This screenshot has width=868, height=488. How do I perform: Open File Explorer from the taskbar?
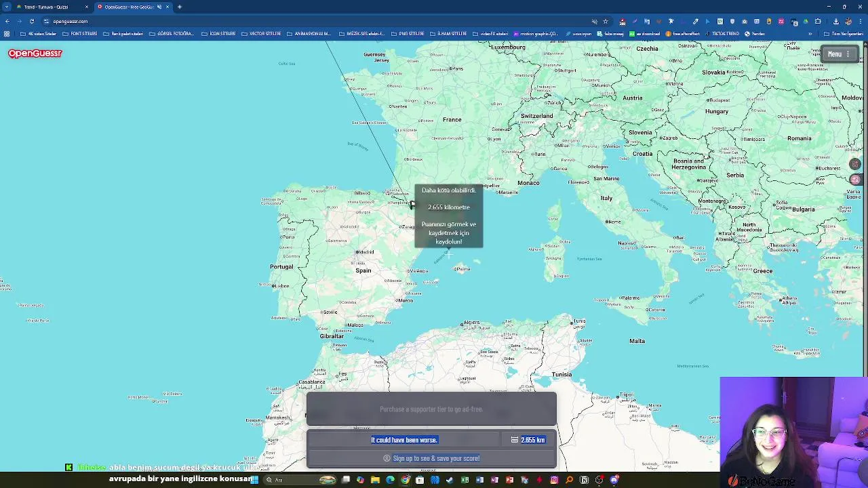(x=375, y=480)
